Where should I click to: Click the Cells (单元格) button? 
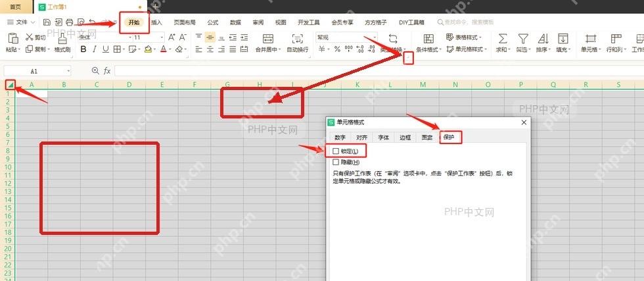(x=591, y=43)
